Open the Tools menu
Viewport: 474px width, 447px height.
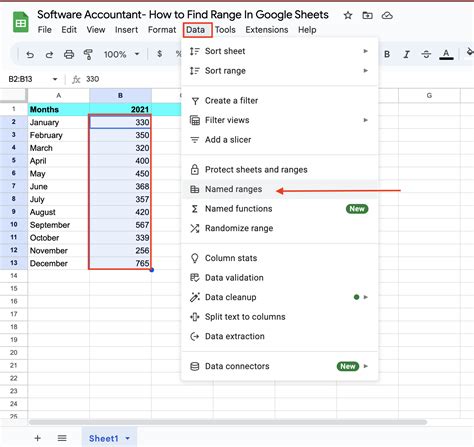point(225,30)
